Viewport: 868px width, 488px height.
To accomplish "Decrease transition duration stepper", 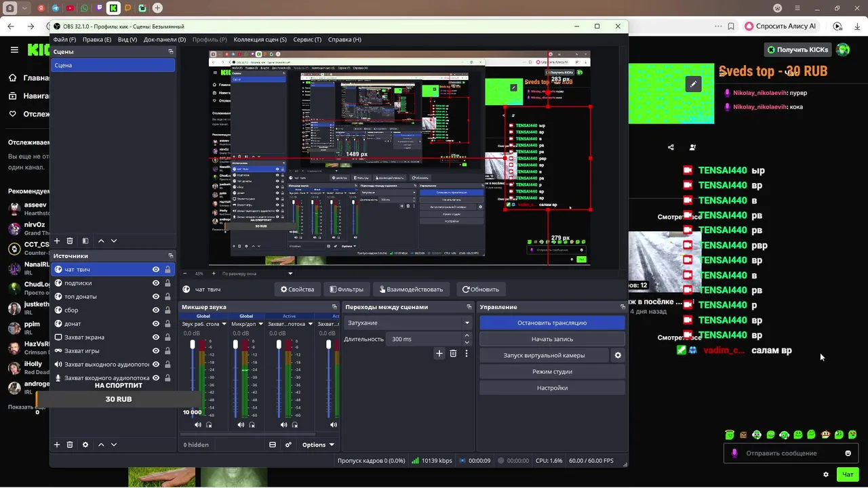I will (467, 342).
